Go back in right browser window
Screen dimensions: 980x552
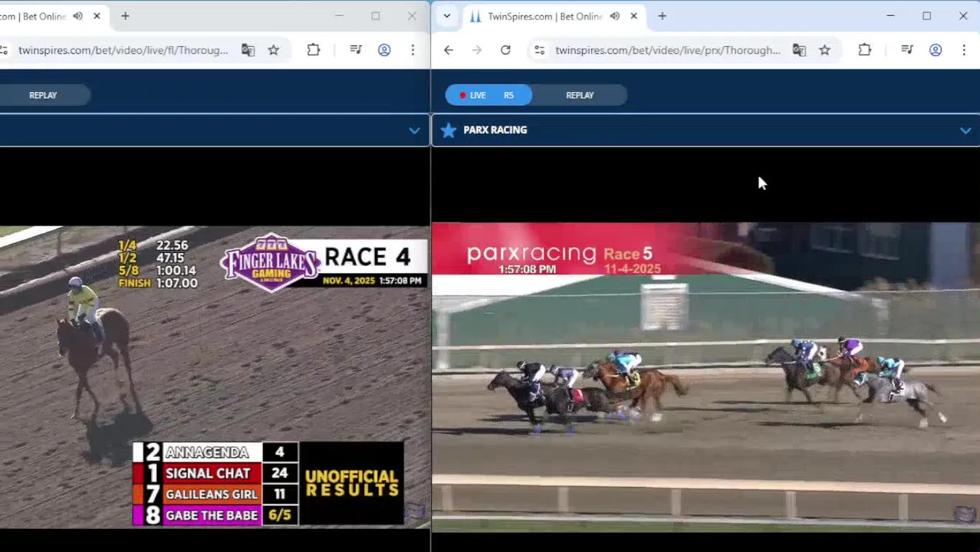449,50
